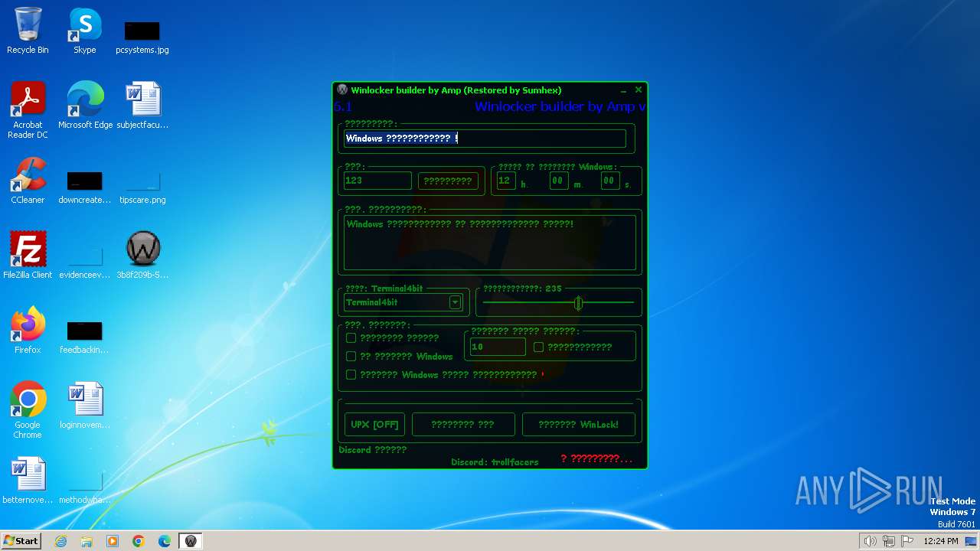Click the button right of the 123 field

tap(448, 181)
